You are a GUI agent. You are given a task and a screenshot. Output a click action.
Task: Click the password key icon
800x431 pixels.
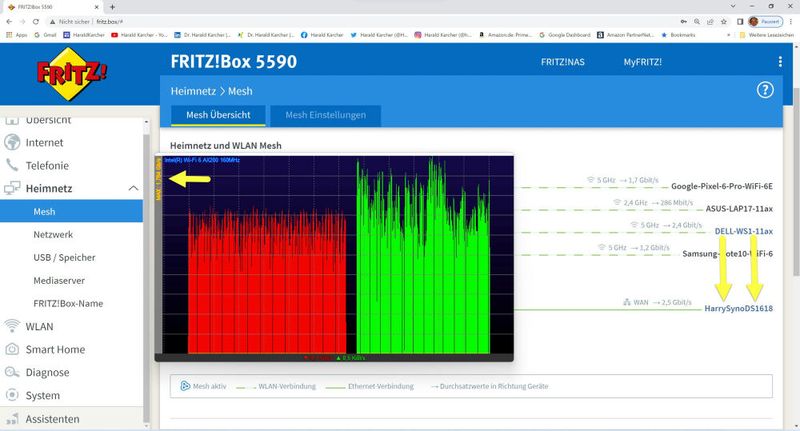(684, 21)
